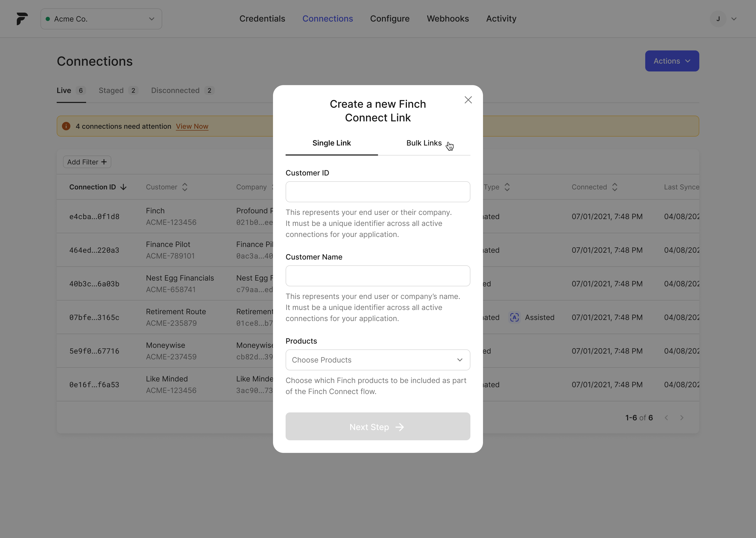Click the Customer column sort icon
This screenshot has height=538, width=756.
click(185, 187)
